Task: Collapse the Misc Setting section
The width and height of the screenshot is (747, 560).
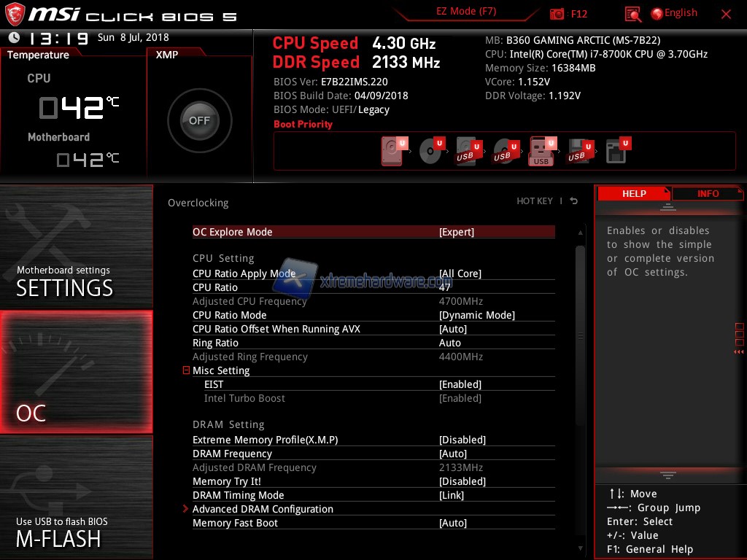Action: coord(187,370)
